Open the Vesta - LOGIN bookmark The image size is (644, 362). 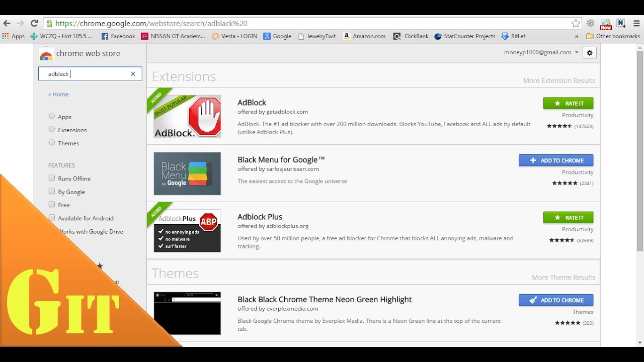(x=234, y=36)
